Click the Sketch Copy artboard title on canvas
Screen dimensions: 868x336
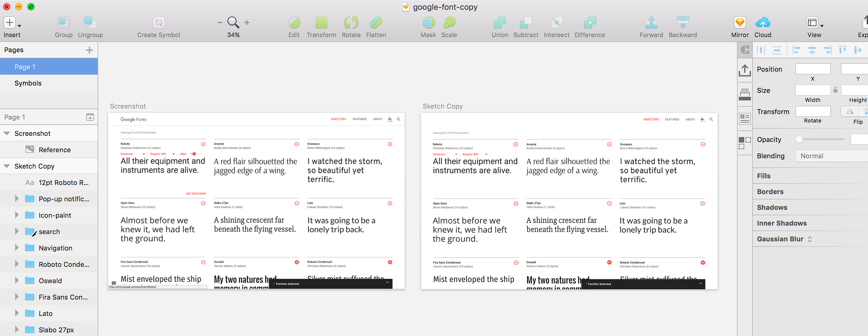(442, 106)
